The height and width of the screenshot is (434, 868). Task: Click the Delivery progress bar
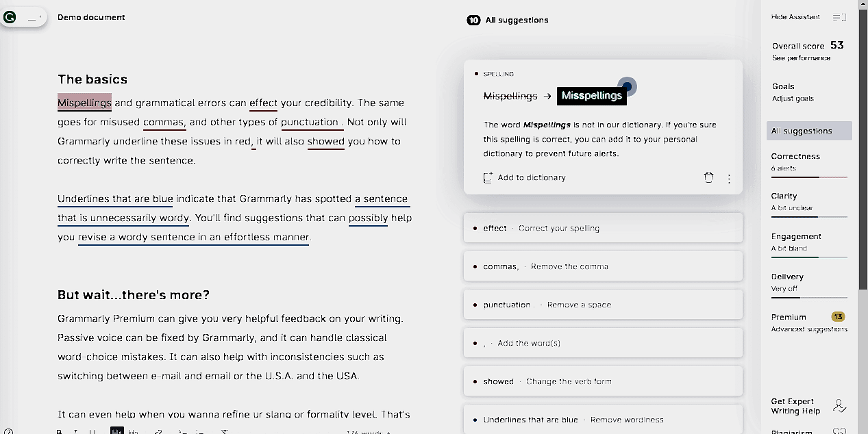809,298
